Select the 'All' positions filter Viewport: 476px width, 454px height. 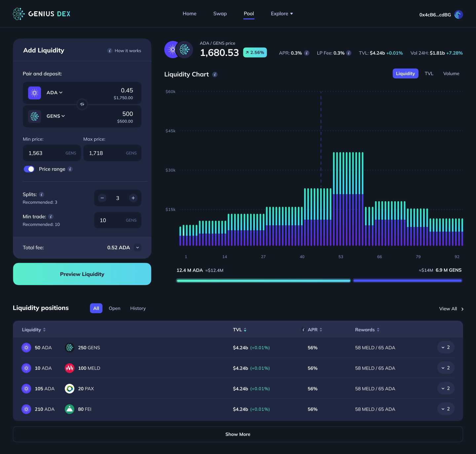pos(96,308)
